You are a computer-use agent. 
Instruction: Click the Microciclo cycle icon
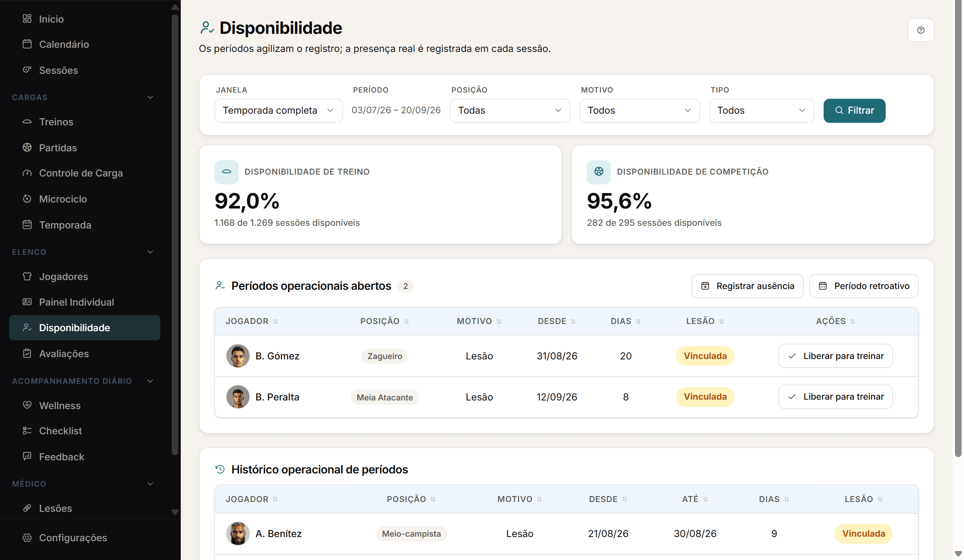[x=27, y=199]
